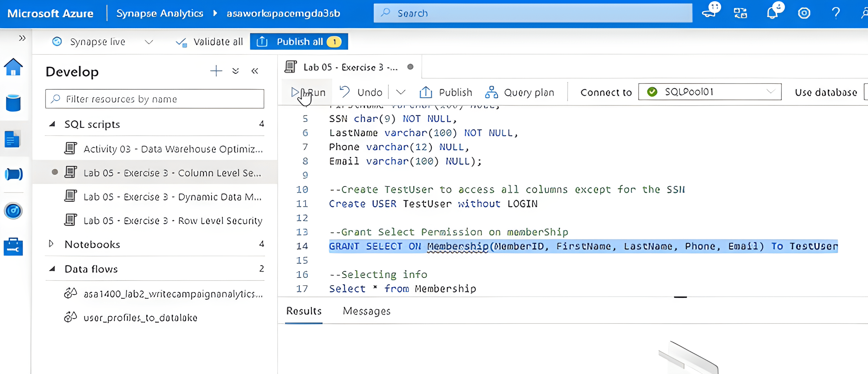868x374 pixels.
Task: Click the Filter resources by name field
Action: tap(155, 99)
